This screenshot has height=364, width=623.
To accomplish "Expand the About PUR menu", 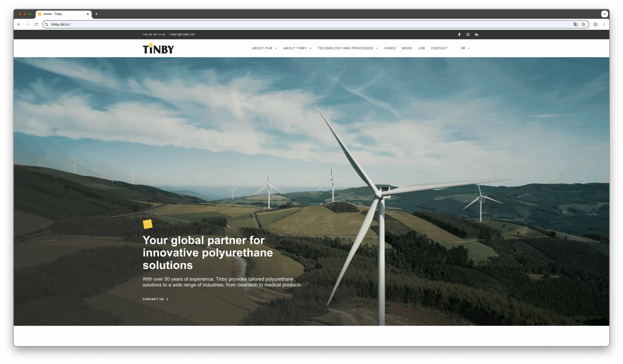I will (264, 48).
